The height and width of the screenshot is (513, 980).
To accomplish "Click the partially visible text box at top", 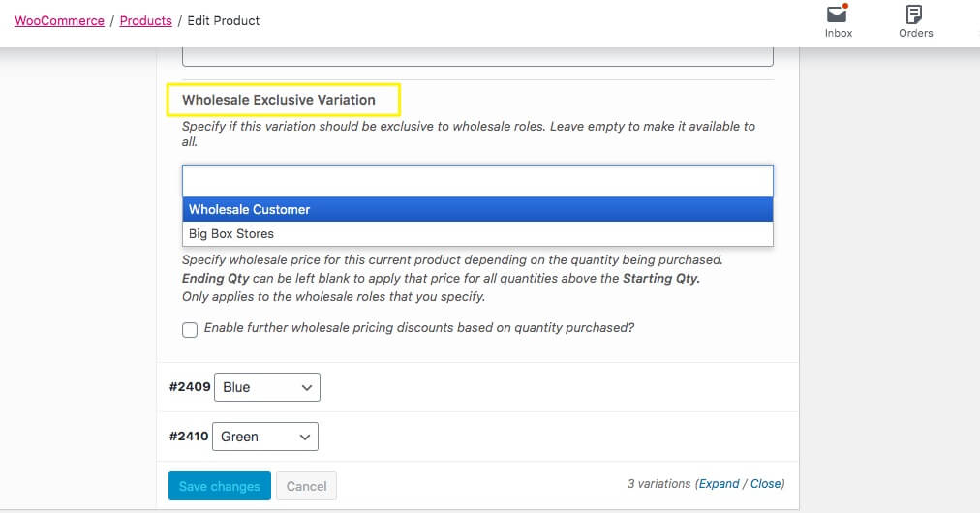I will [477, 56].
